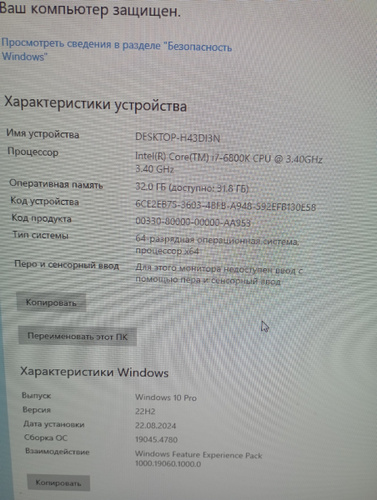This screenshot has width=377, height=500.
Task: Click the "Ваш компьютер защищен" heading
Action: pyautogui.click(x=90, y=10)
